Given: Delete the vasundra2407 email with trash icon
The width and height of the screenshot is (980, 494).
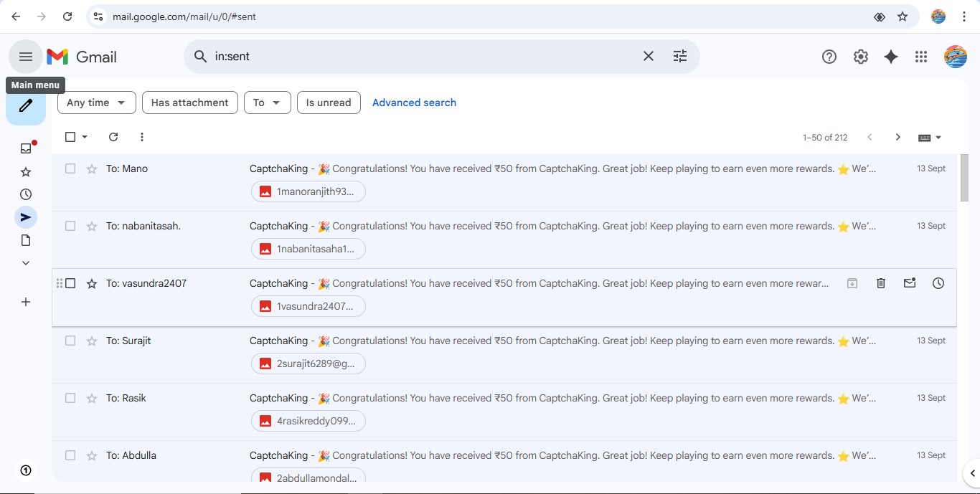Looking at the screenshot, I should click(x=881, y=283).
